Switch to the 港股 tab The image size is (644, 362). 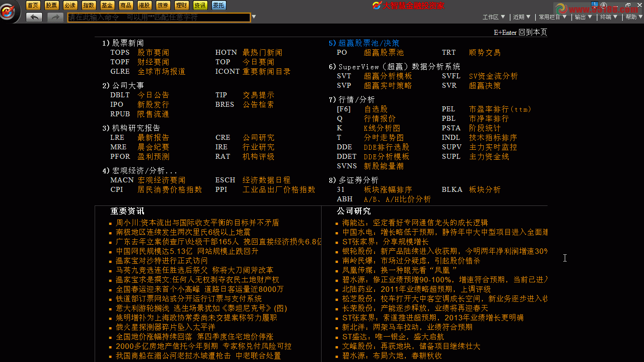(x=144, y=5)
